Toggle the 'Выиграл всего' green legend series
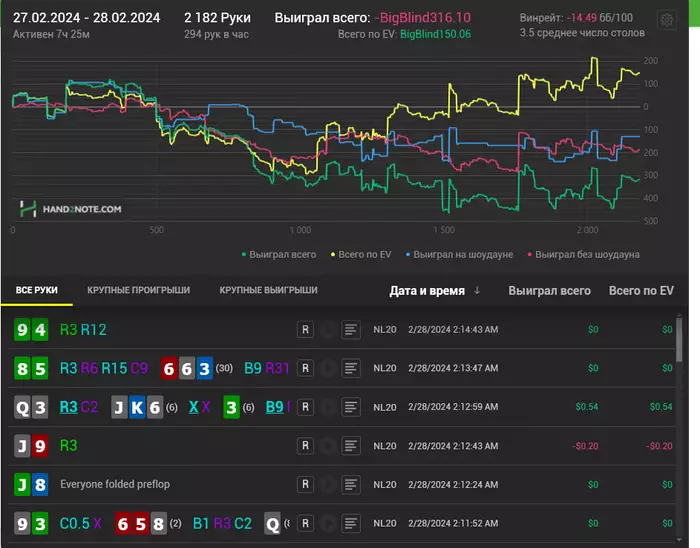This screenshot has height=548, width=700. point(283,255)
